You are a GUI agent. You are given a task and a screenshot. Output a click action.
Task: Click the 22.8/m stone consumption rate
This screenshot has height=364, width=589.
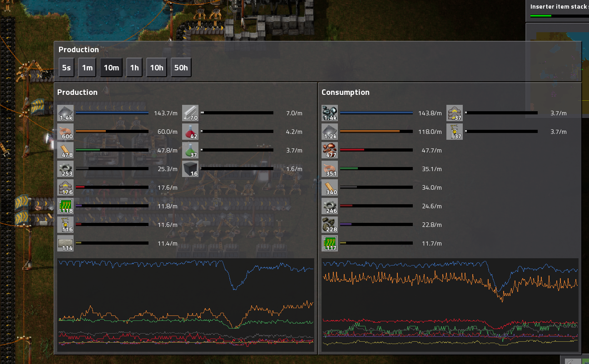(431, 225)
